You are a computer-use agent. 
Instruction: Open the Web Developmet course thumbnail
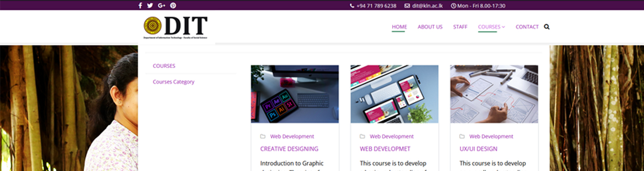(394, 94)
